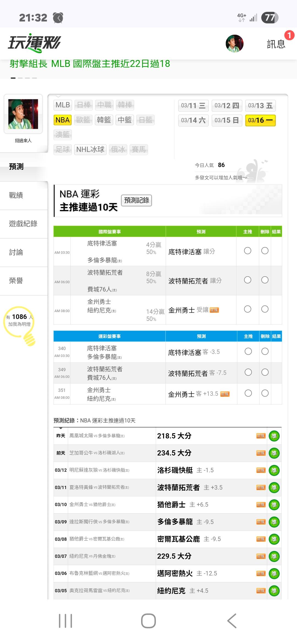Open 榮譽 sidebar menu item
The image size is (297, 644).
24,281
